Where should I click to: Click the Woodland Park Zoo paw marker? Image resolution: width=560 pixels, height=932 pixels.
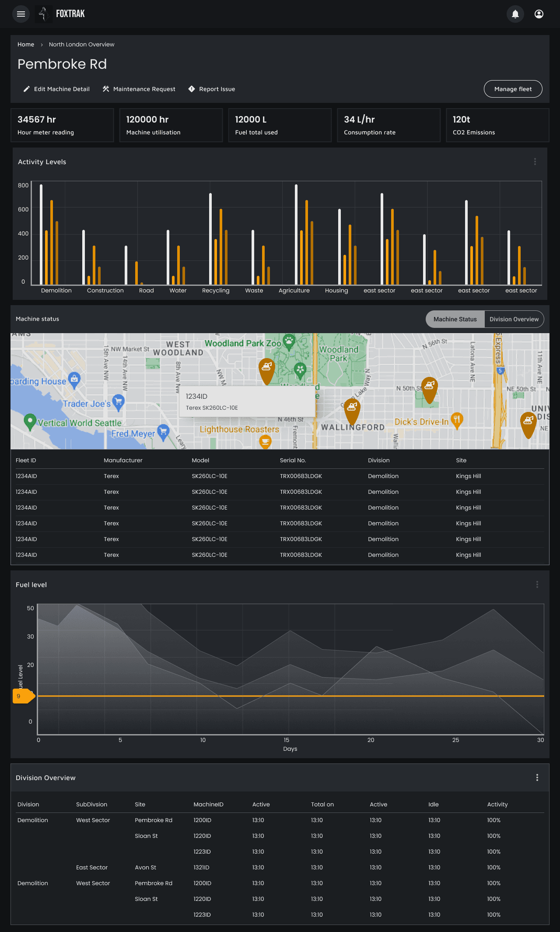(x=289, y=342)
